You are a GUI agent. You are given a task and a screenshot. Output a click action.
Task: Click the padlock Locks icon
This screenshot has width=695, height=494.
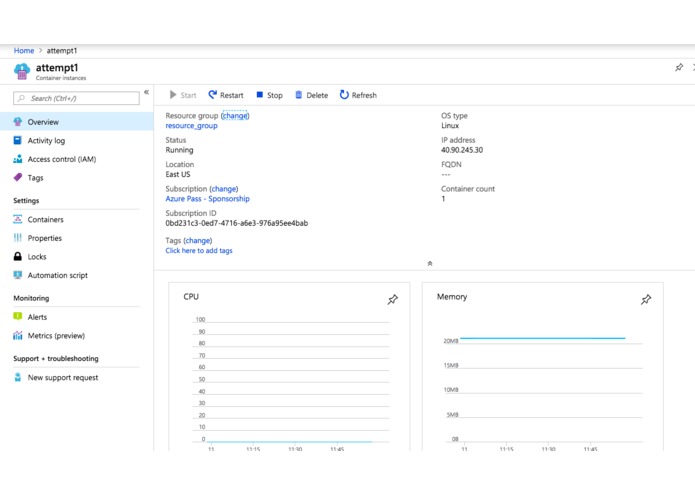click(18, 256)
